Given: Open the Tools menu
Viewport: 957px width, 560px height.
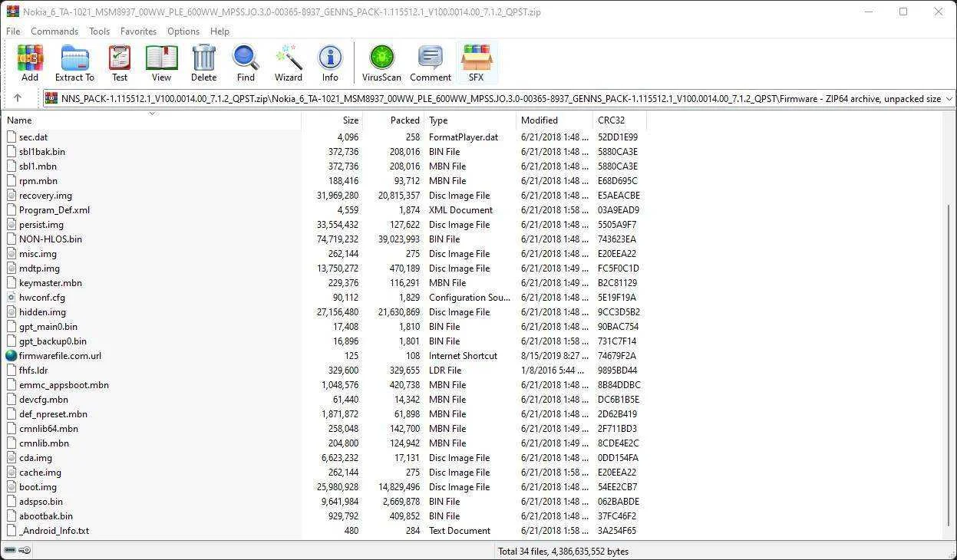Looking at the screenshot, I should pyautogui.click(x=99, y=31).
